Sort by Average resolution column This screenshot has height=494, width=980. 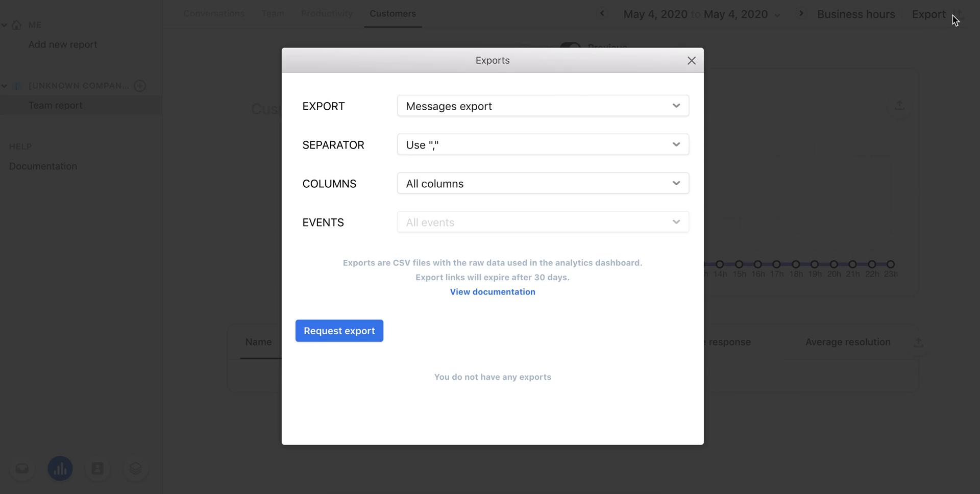tap(848, 342)
